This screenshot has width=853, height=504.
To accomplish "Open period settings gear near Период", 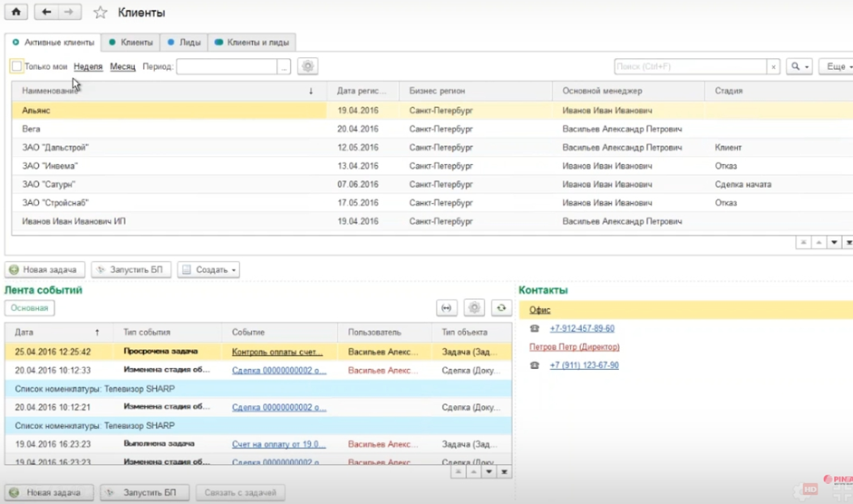I will (x=307, y=66).
